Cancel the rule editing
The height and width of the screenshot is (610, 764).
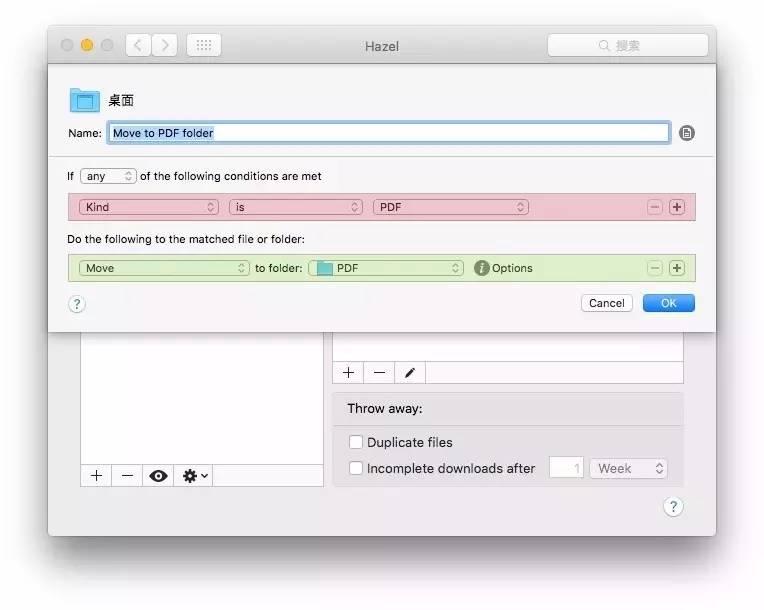pyautogui.click(x=607, y=303)
